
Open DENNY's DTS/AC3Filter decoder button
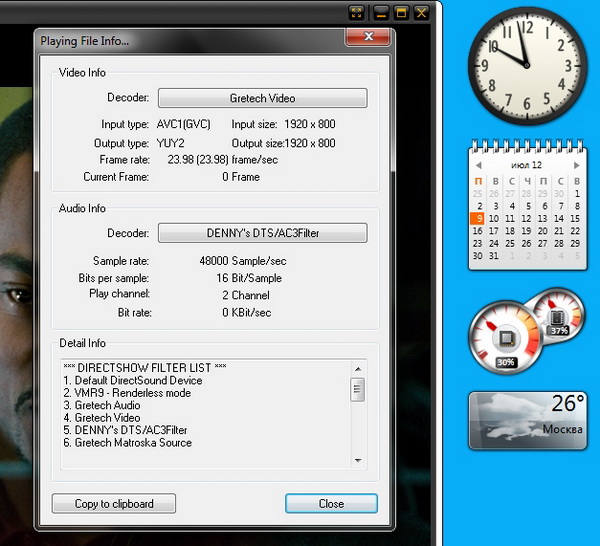click(262, 233)
